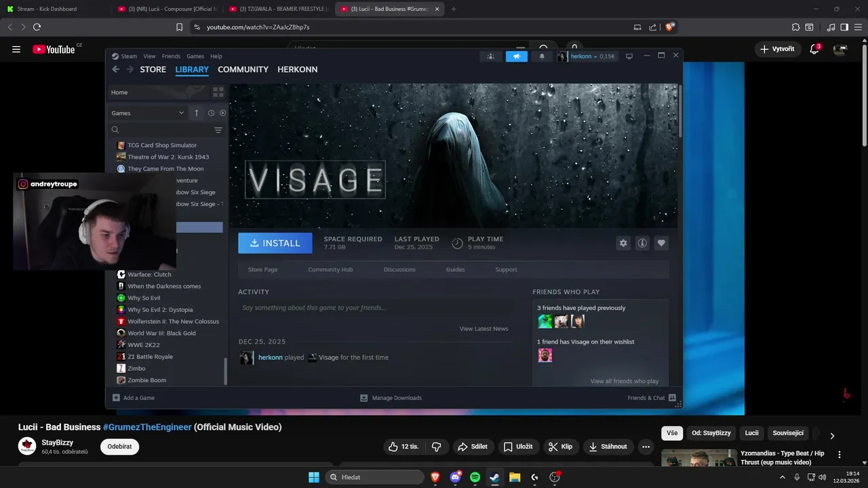Dislike the YouTube video
868x488 pixels.
(436, 447)
